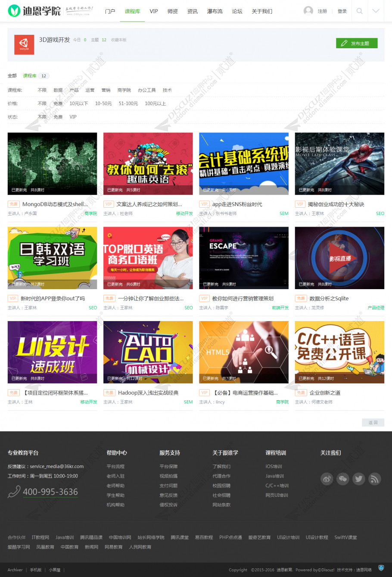Filter 课程库 by 商学院
Screen dimensions: 392x577
tap(124, 90)
